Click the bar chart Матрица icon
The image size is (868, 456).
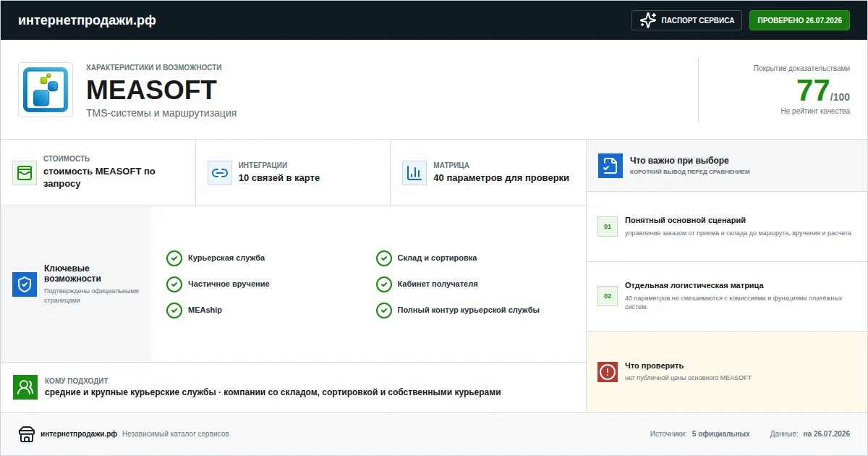[x=414, y=173]
